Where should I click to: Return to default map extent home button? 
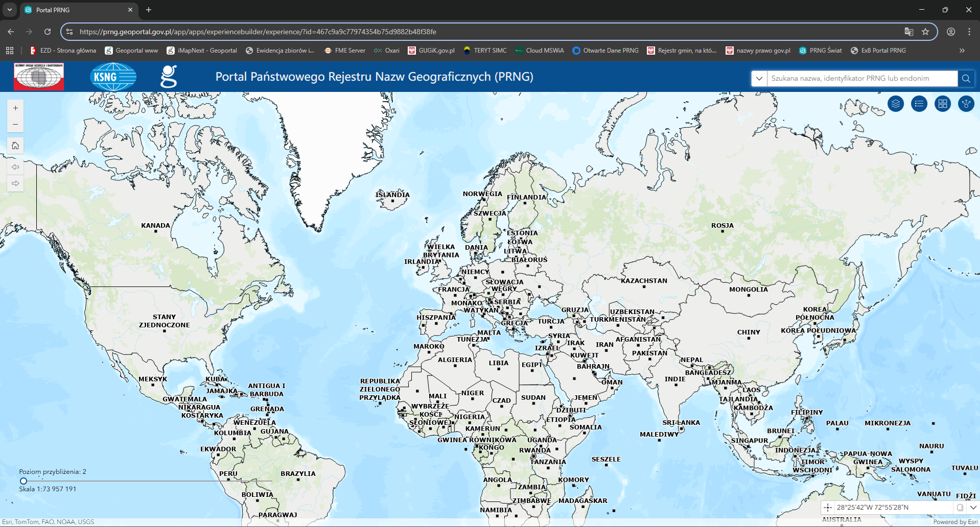pos(15,146)
